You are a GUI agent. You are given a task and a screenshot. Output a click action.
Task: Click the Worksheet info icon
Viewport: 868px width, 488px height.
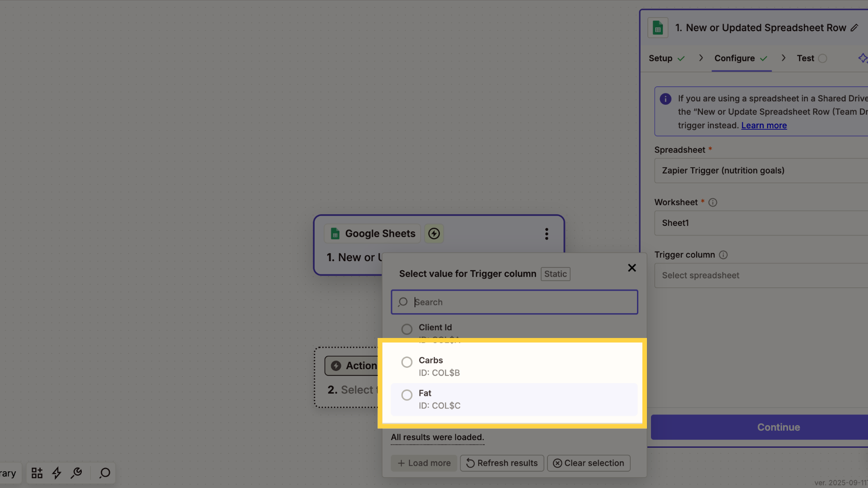713,202
